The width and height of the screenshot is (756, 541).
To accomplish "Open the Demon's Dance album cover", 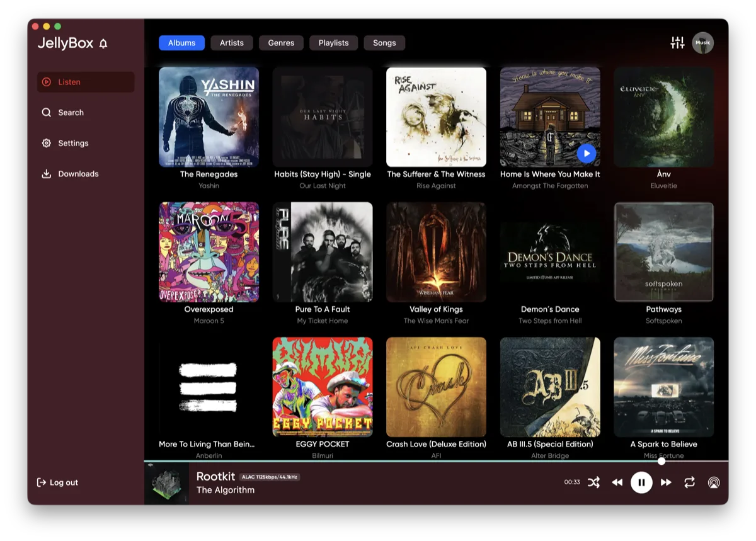I will (550, 252).
